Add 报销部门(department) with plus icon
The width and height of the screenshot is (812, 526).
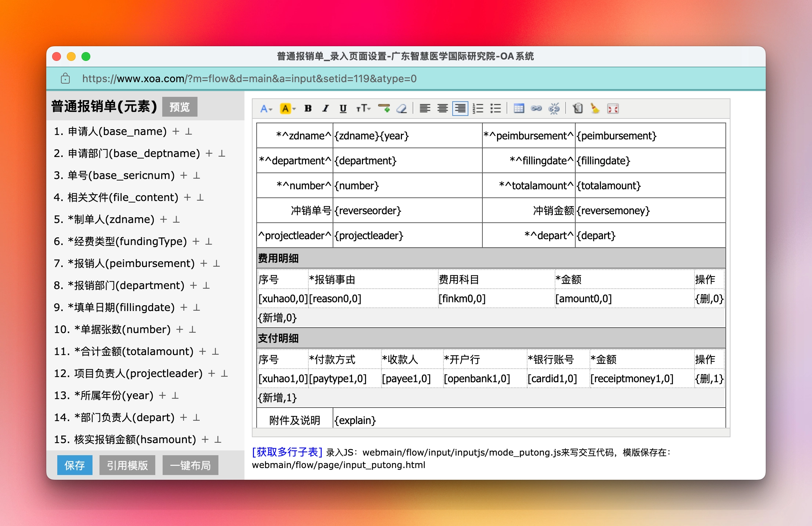click(x=193, y=285)
